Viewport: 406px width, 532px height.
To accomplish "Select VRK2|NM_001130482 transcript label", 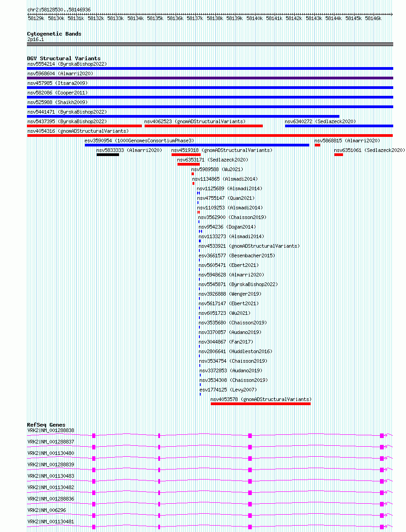I will coord(51,488).
